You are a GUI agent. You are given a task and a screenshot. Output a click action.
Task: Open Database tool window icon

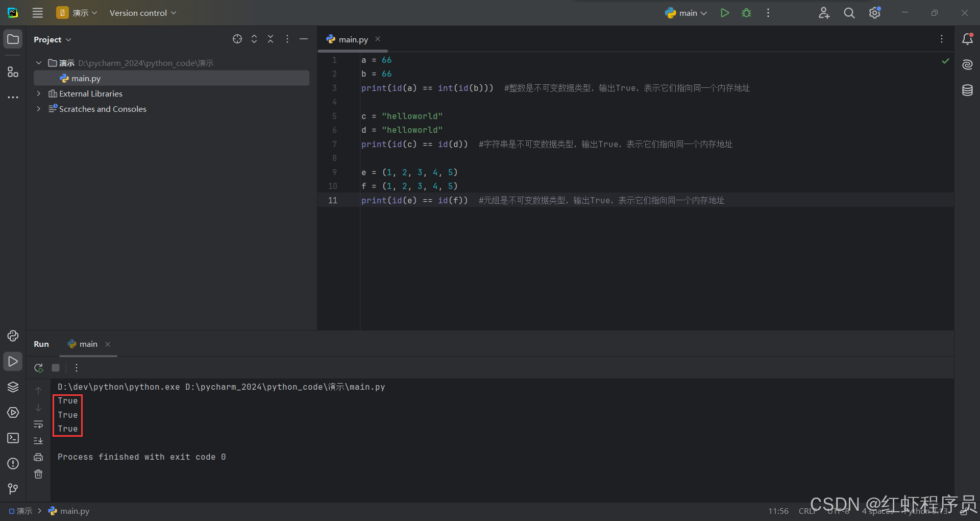pos(967,90)
